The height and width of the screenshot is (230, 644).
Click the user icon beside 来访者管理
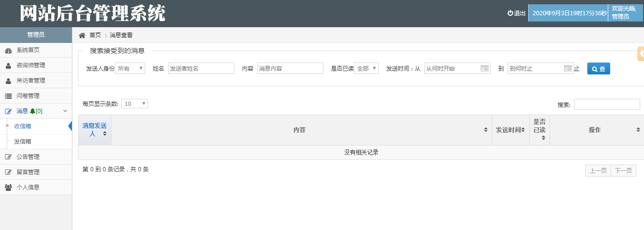(8, 81)
